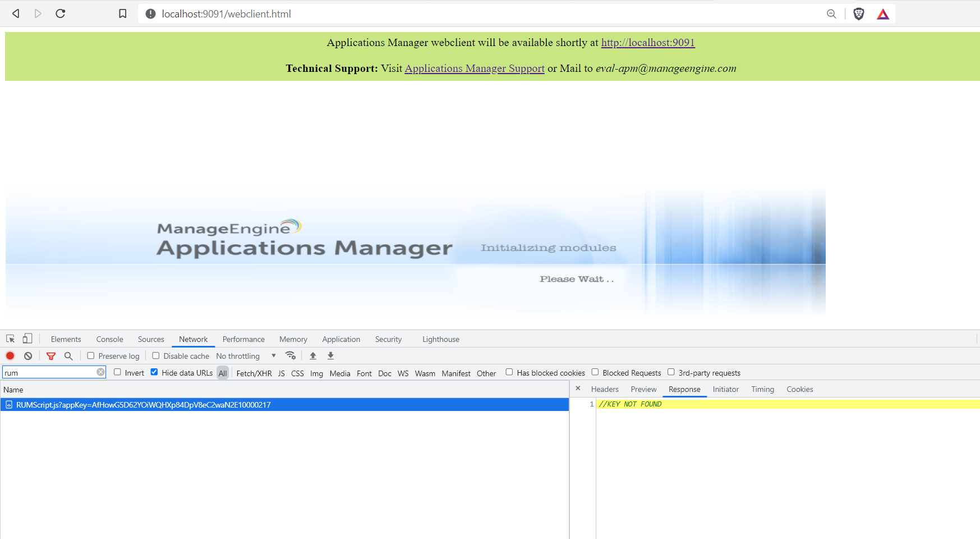
Task: Check the Disable cache option
Action: click(156, 356)
